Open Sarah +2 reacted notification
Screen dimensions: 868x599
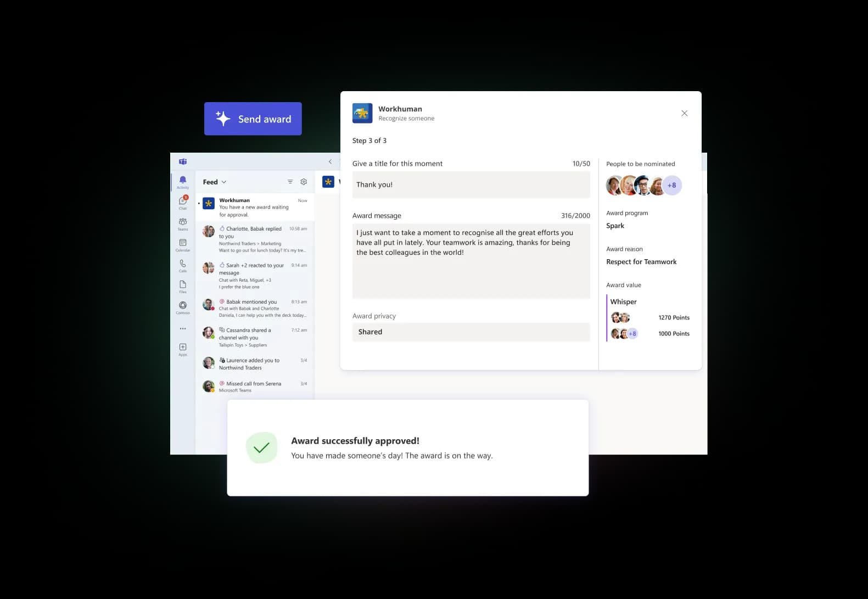255,276
